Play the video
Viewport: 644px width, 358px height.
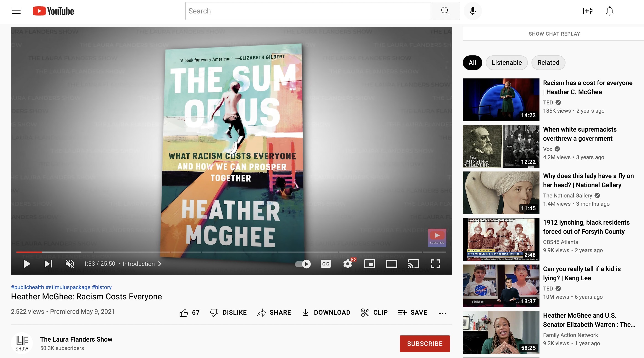(27, 264)
